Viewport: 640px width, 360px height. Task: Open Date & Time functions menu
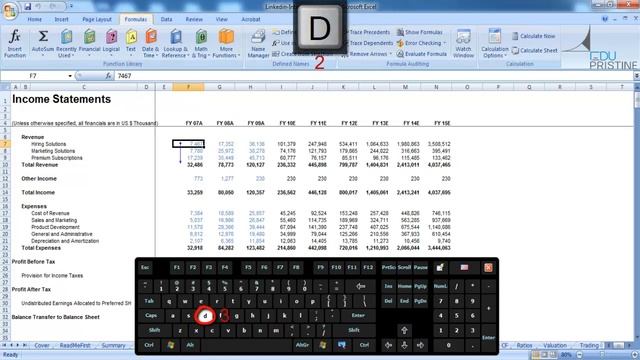coord(151,43)
